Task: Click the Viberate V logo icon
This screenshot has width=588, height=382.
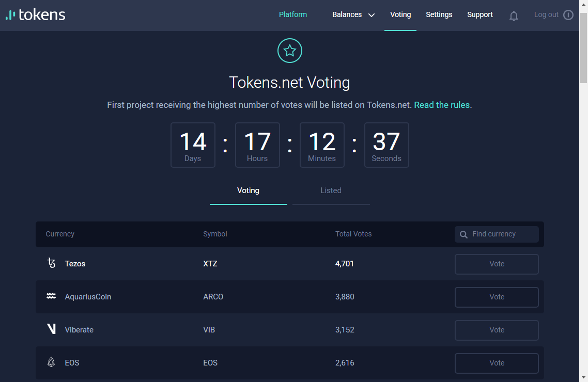Action: click(51, 329)
